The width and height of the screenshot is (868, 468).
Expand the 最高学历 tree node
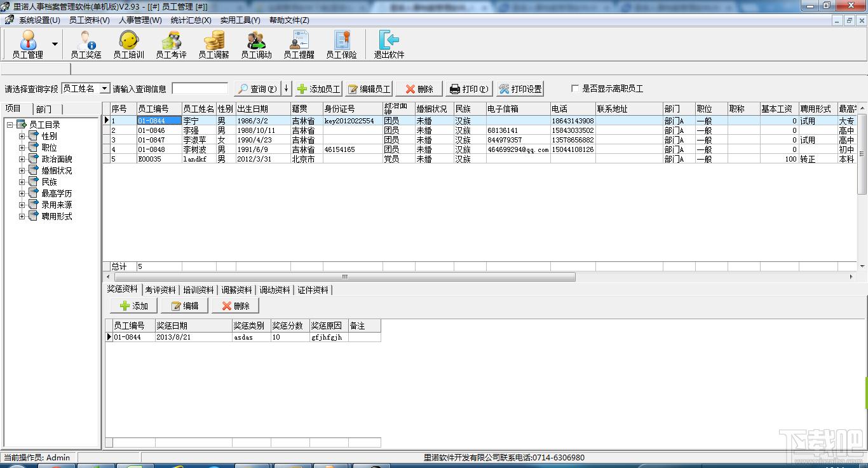tap(22, 193)
